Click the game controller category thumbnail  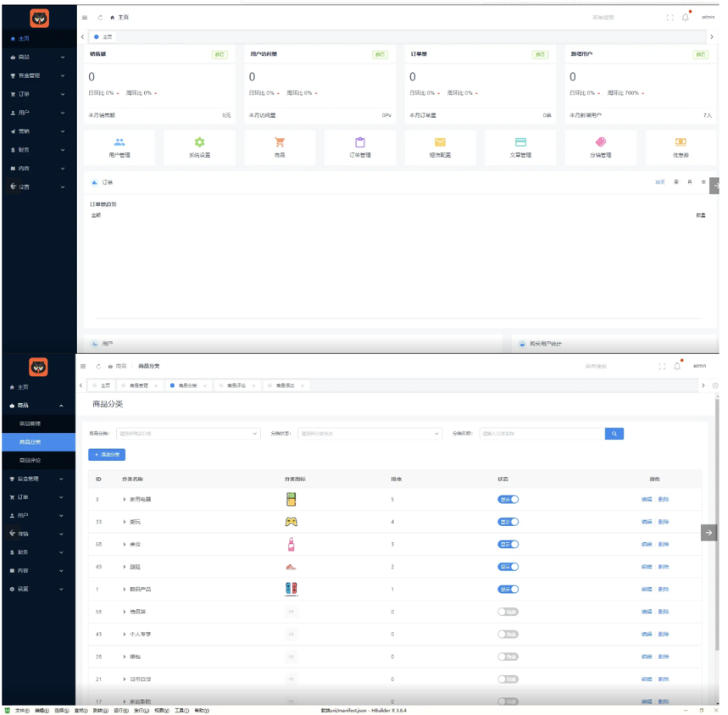(291, 522)
